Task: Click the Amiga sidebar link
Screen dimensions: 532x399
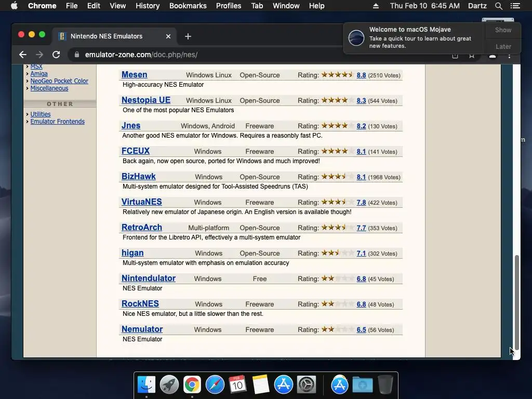Action: tap(39, 74)
